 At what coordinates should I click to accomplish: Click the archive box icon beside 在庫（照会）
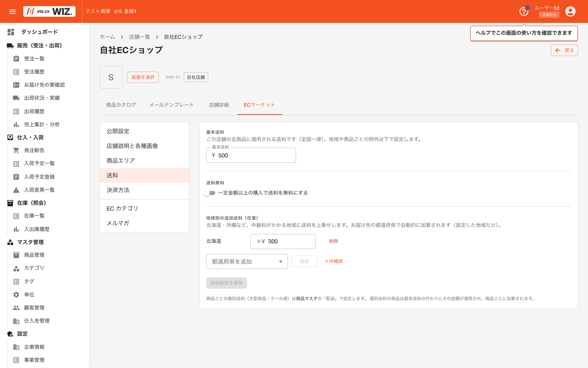click(x=10, y=203)
